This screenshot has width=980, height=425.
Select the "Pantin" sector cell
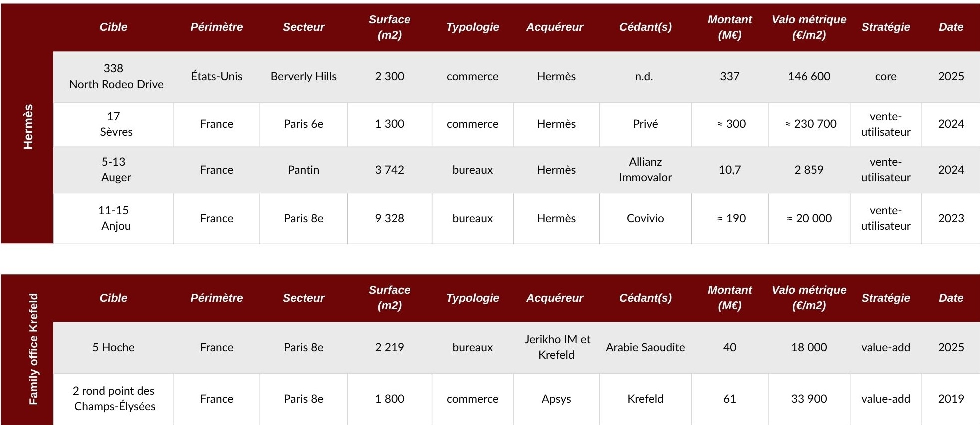click(303, 170)
